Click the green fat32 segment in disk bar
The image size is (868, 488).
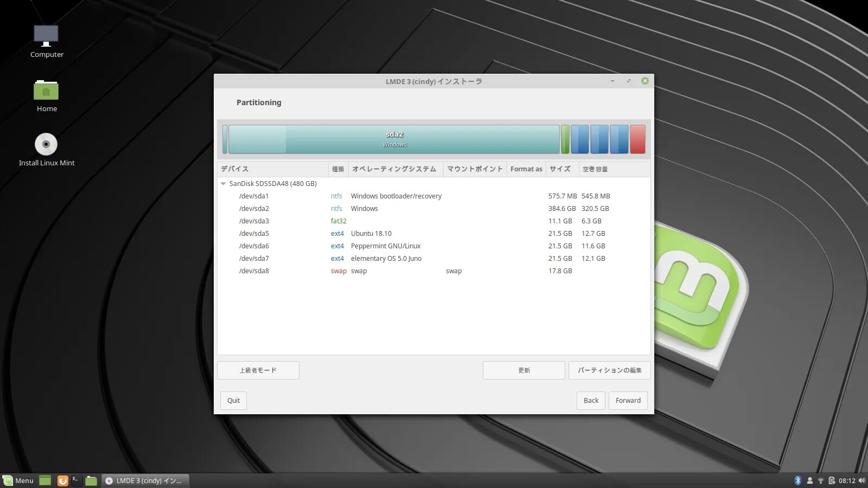(x=565, y=139)
